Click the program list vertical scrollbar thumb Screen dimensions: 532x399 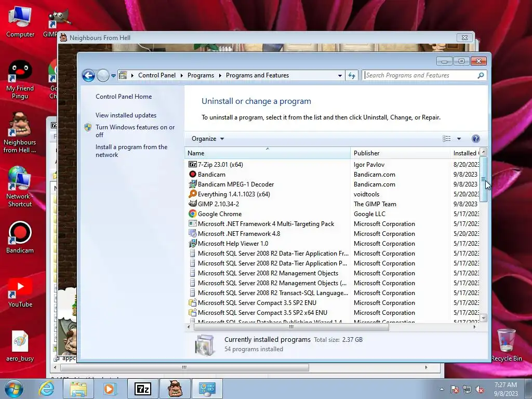[x=484, y=179]
